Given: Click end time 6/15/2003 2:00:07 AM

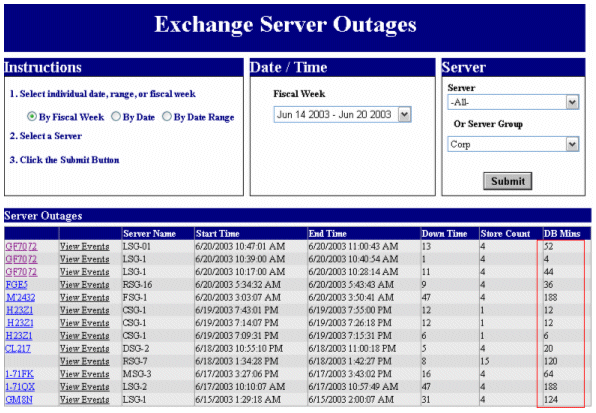Looking at the screenshot, I should point(351,400).
